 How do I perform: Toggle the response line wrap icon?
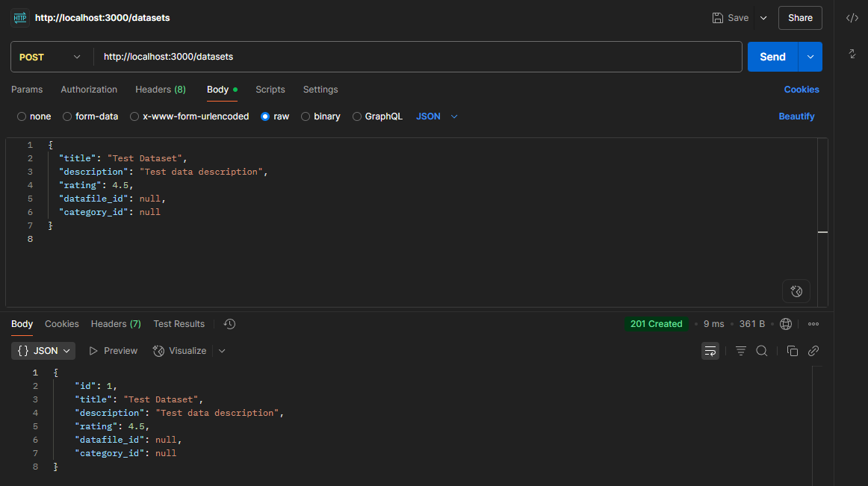(710, 351)
